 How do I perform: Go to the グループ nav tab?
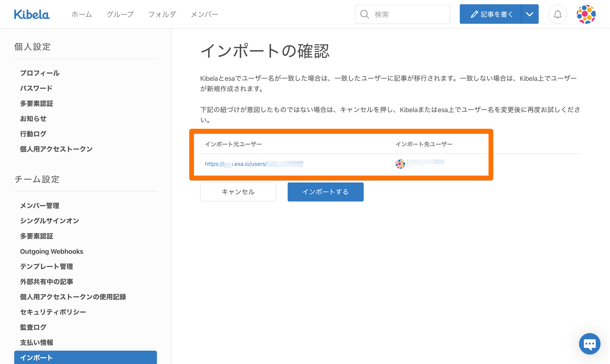[120, 14]
